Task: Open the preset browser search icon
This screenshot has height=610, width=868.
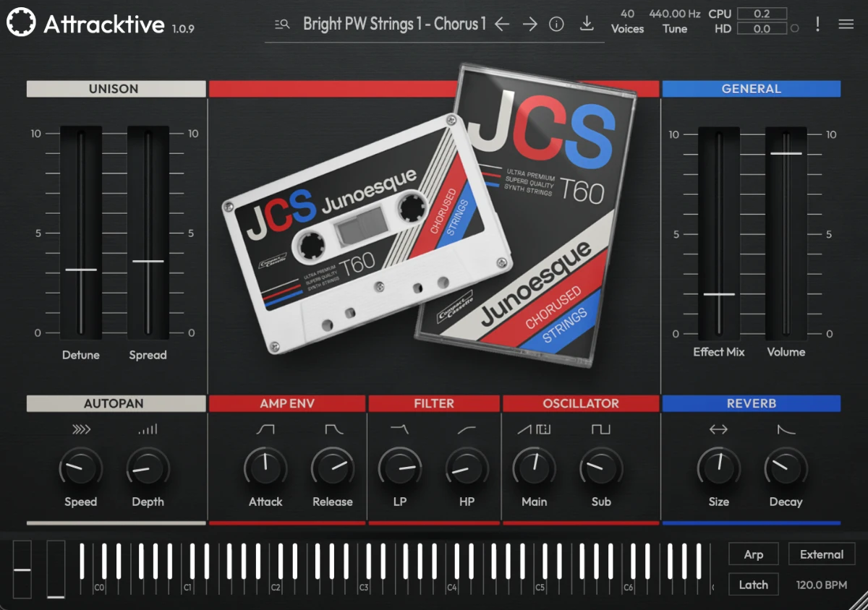Action: click(281, 24)
